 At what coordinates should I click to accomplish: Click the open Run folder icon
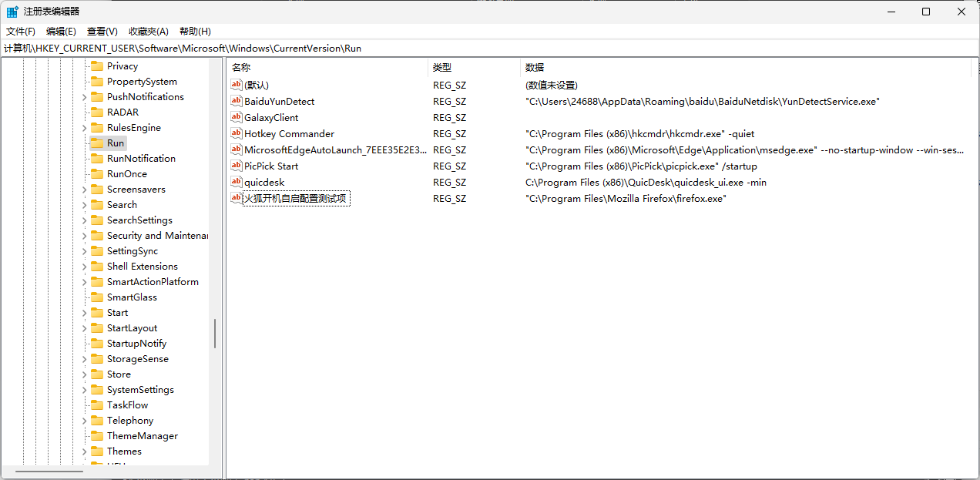(x=96, y=143)
